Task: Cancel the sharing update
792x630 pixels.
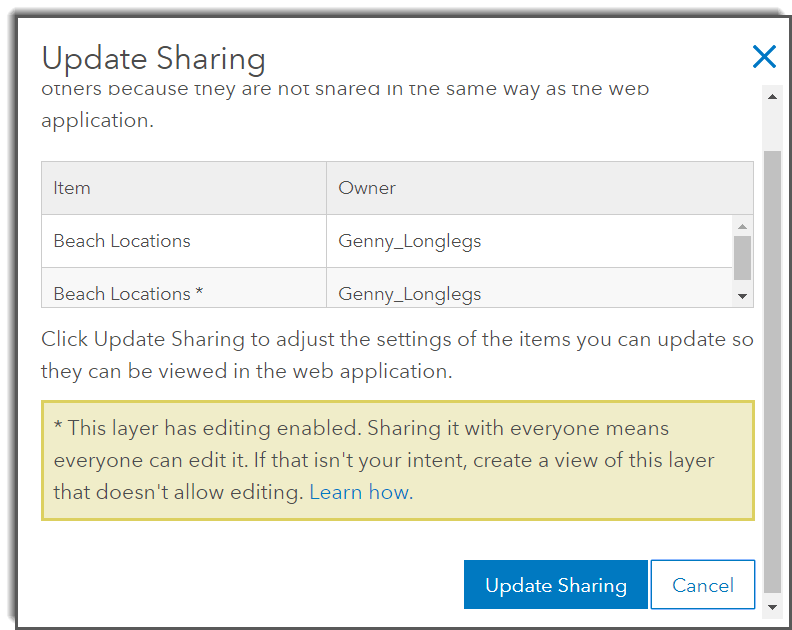Action: click(702, 585)
